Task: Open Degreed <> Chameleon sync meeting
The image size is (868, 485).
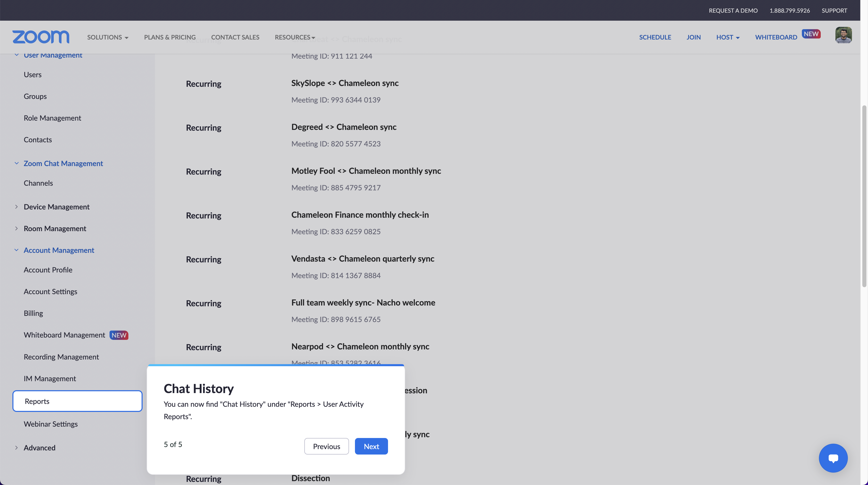Action: pyautogui.click(x=344, y=127)
